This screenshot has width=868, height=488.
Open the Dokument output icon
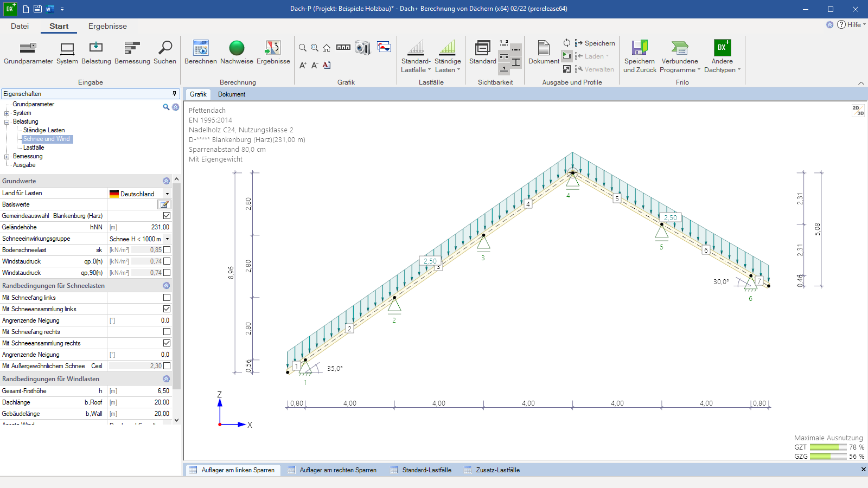[x=544, y=53]
